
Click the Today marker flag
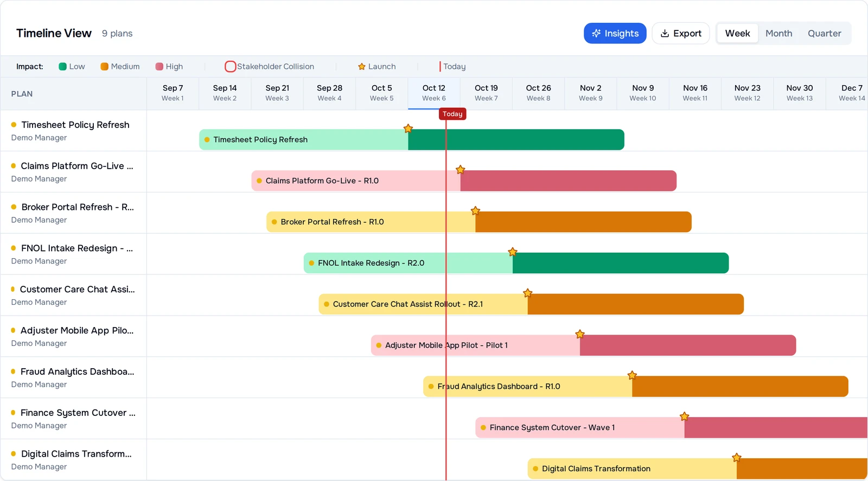452,114
